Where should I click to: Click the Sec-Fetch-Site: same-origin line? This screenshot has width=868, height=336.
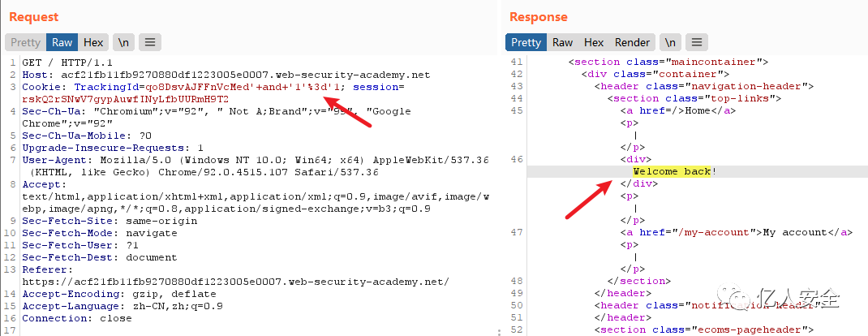(110, 221)
